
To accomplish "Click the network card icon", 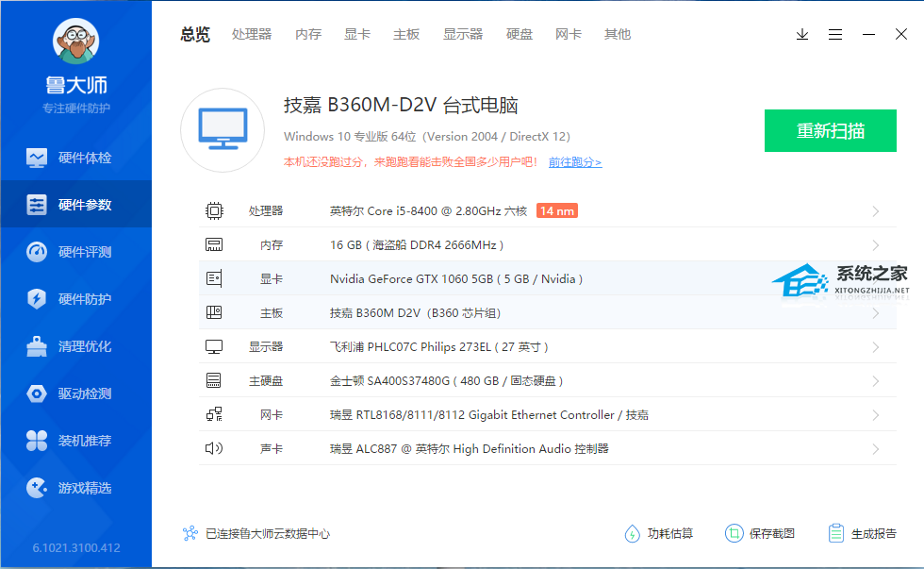I will pyautogui.click(x=214, y=414).
